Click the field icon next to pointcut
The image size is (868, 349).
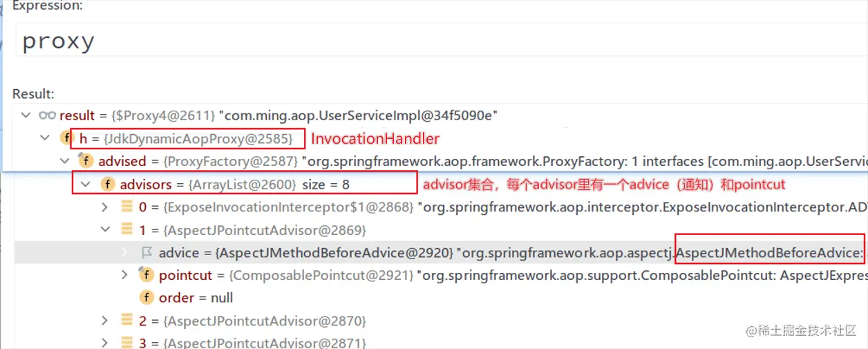click(x=146, y=275)
